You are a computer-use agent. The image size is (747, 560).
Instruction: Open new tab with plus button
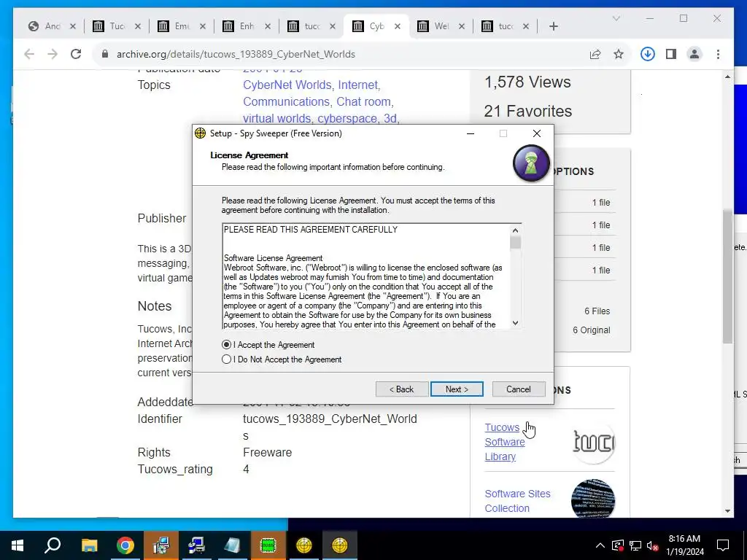click(553, 26)
